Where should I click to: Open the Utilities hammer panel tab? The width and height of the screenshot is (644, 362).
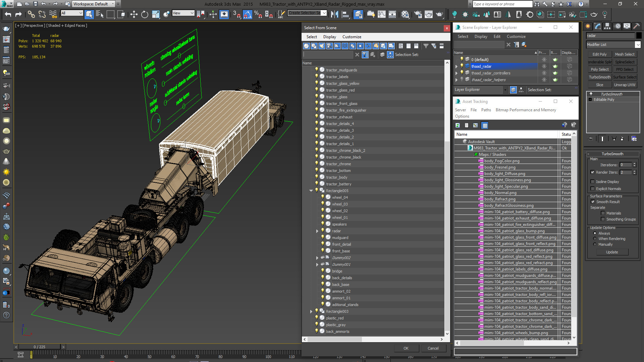pos(636,26)
